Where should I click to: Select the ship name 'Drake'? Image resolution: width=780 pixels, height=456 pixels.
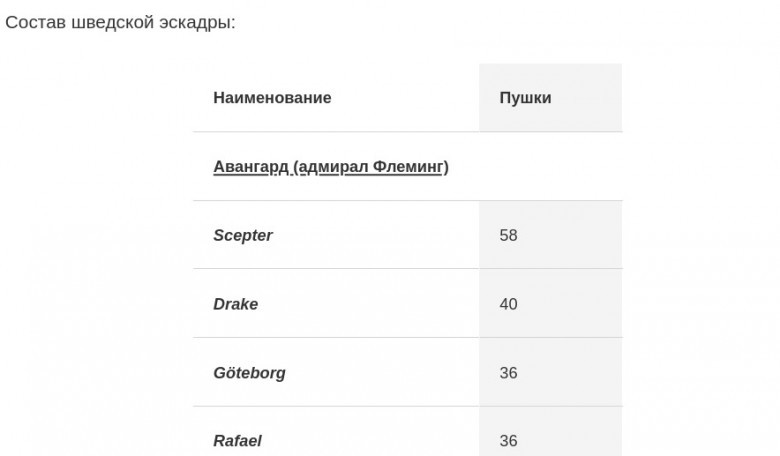click(235, 304)
